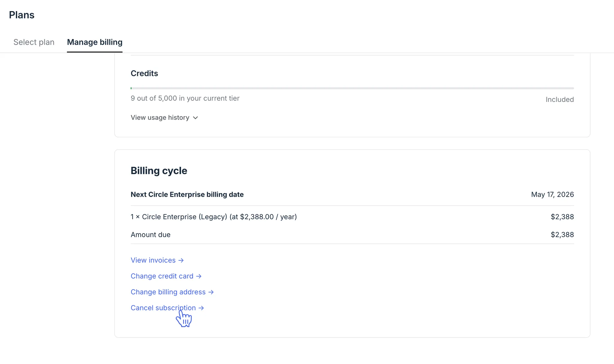The width and height of the screenshot is (614, 364).
Task: Click the arrow icon after Cancel subscription
Action: 201,308
